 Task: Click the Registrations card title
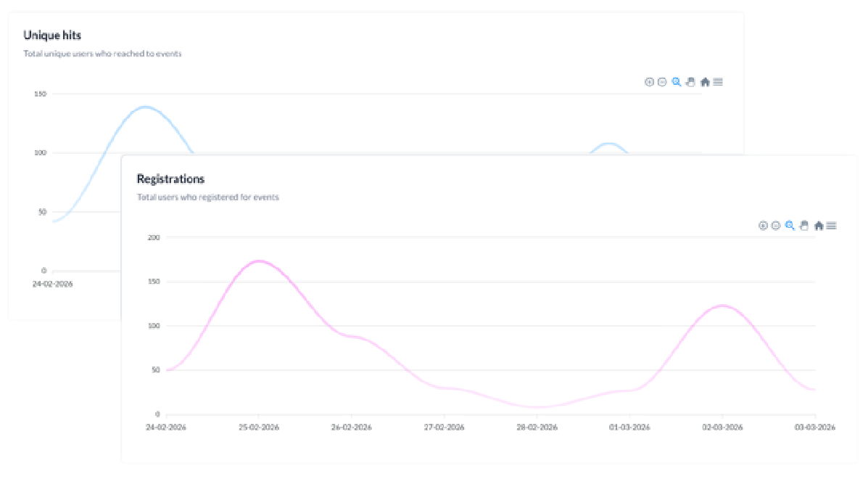[x=170, y=179]
